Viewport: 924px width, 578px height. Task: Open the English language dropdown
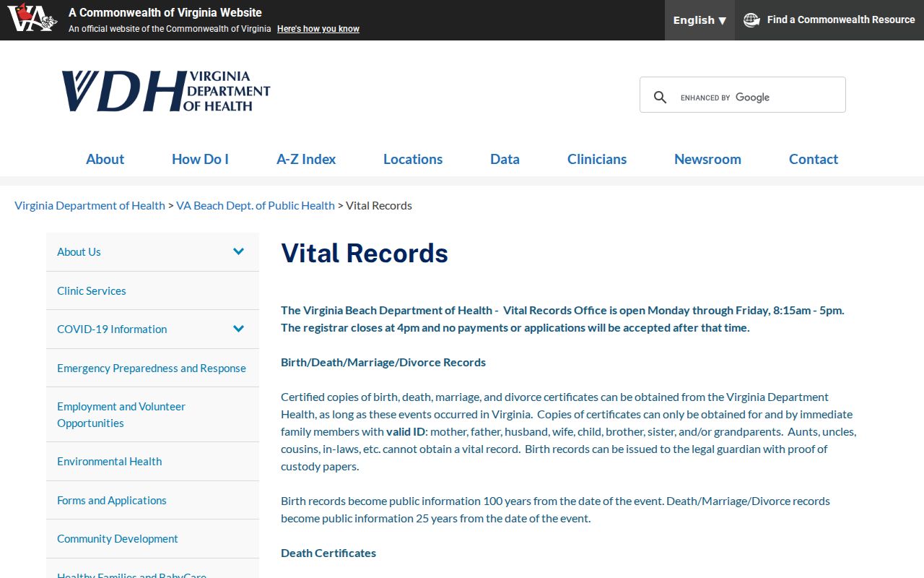click(699, 20)
